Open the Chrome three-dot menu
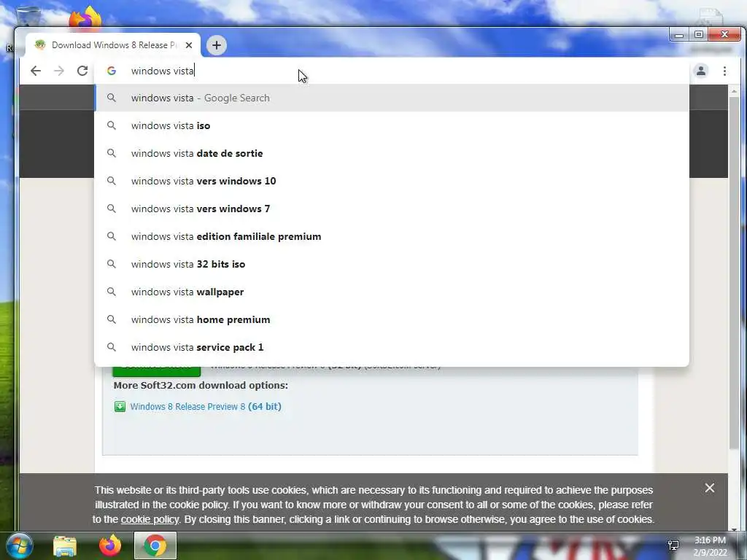This screenshot has height=560, width=747. [724, 71]
